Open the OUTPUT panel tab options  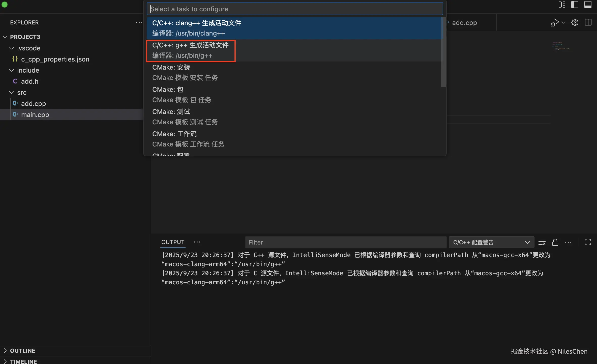pos(197,242)
